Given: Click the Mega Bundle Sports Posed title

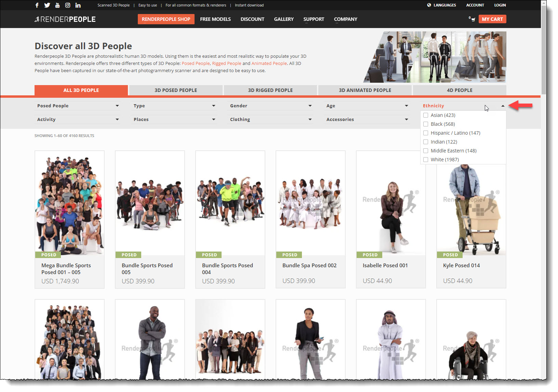Looking at the screenshot, I should [x=66, y=269].
